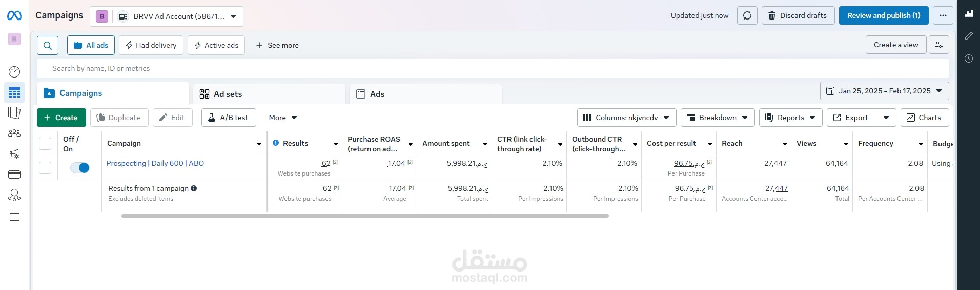Select the Active ads filter
Screen dimensions: 980x290
point(216,45)
